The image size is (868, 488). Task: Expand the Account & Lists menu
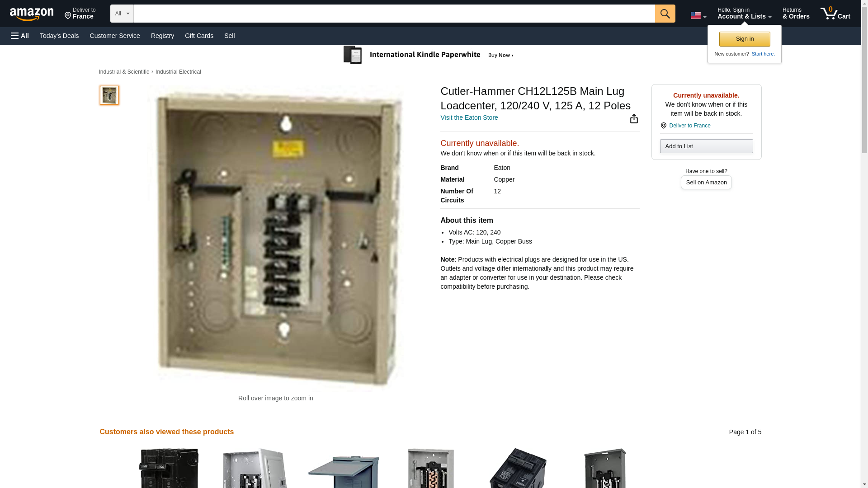[x=744, y=14]
